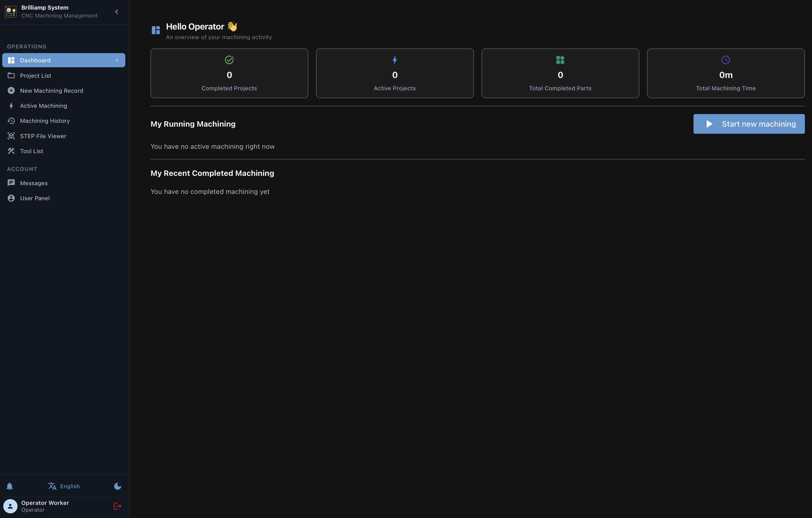Click the Messages chat bubble icon
The height and width of the screenshot is (518, 812).
[11, 183]
